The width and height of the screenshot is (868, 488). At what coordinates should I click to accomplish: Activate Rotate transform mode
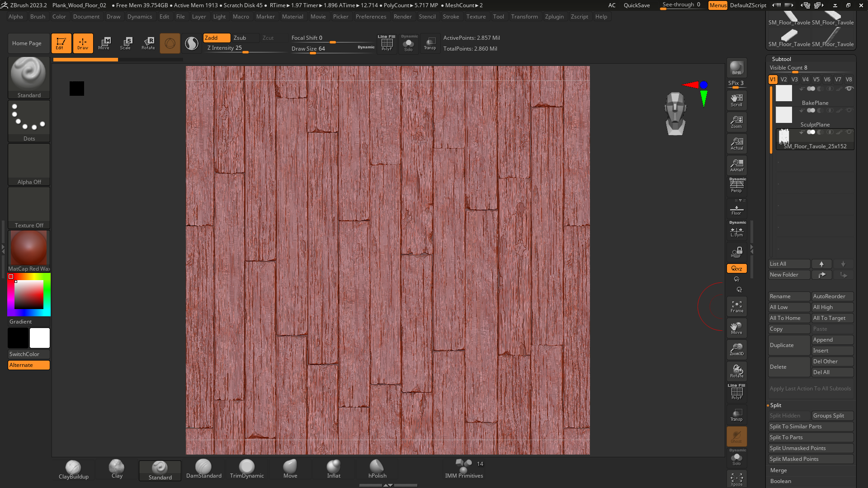(148, 43)
